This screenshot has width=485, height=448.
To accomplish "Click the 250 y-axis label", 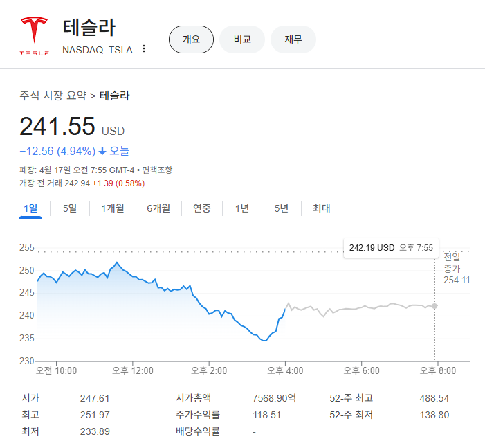I will 27,270.
